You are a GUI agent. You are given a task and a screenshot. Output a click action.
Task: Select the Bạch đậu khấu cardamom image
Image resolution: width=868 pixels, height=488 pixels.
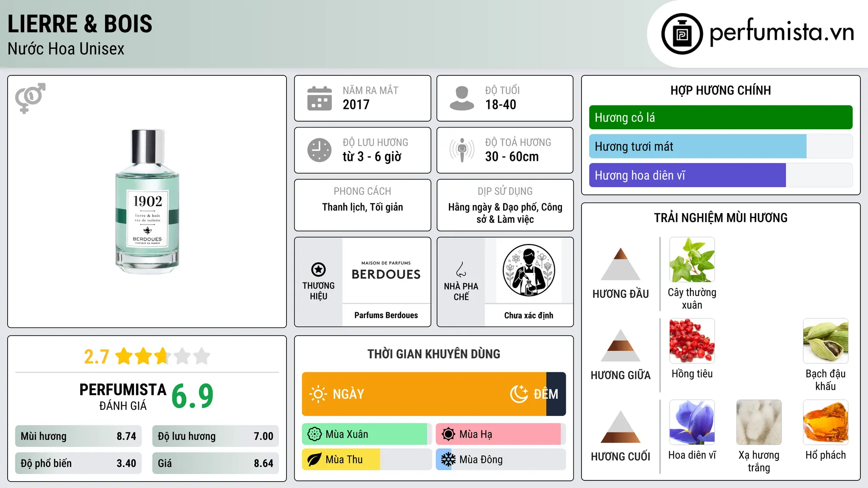click(x=826, y=341)
